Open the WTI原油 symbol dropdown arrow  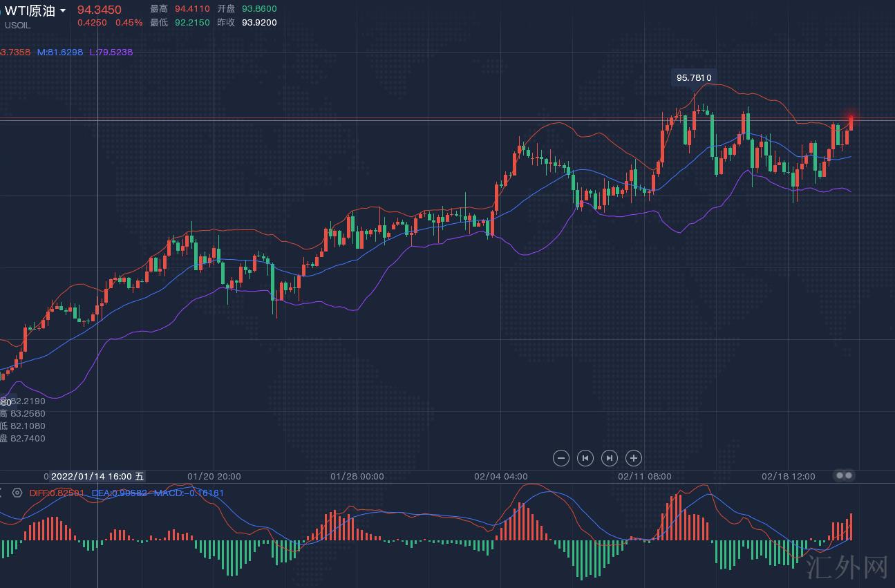tap(64, 11)
